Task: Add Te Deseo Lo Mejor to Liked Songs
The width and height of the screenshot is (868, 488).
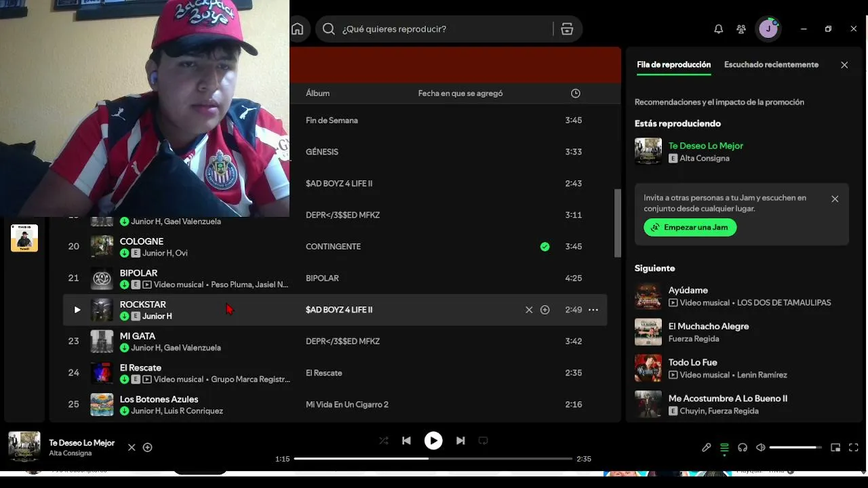Action: coord(147,447)
